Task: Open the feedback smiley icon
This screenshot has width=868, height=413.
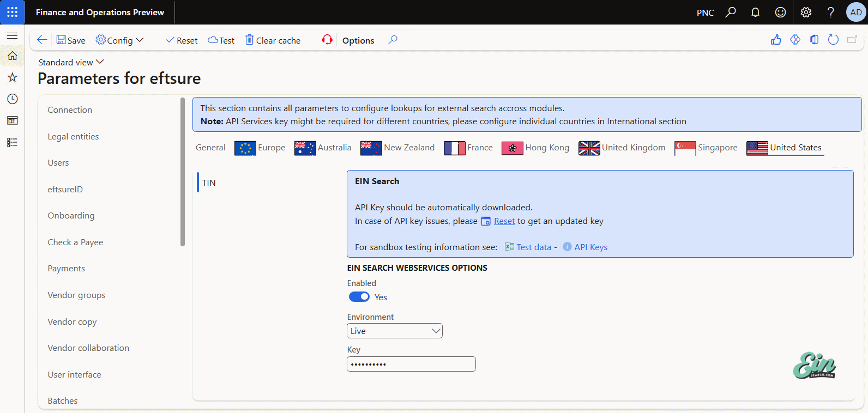Action: [781, 12]
